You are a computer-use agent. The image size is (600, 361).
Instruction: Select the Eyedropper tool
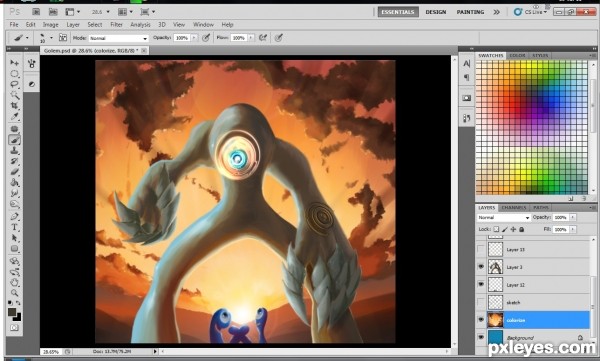click(x=15, y=116)
